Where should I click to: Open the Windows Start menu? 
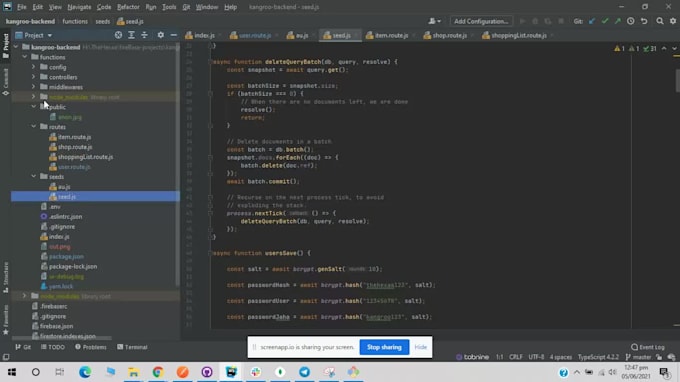tap(12, 372)
